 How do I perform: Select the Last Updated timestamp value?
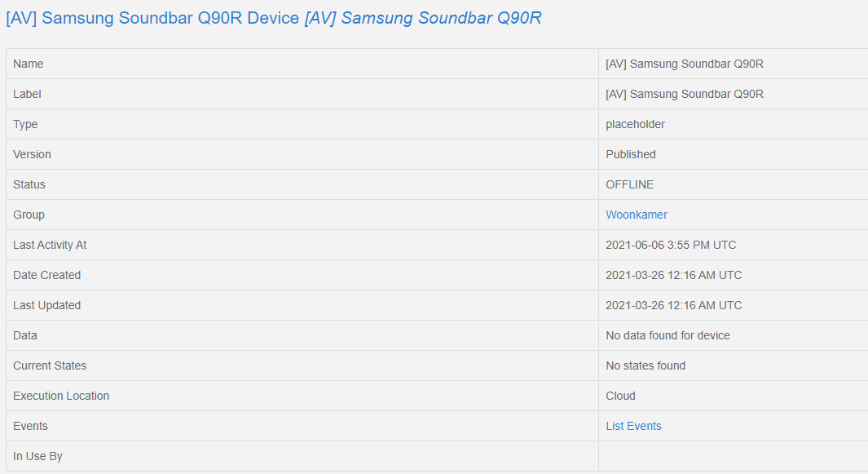pos(674,305)
